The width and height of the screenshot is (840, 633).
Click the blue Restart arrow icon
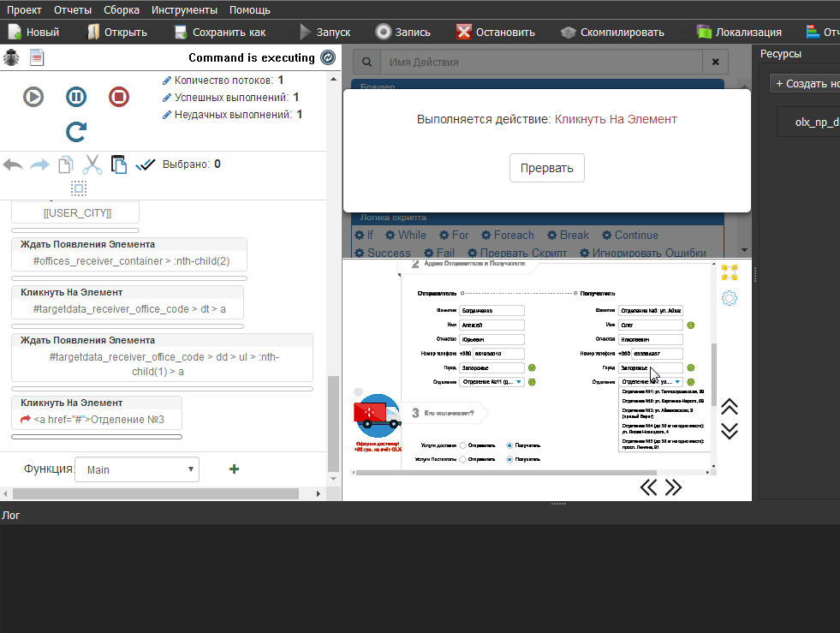pyautogui.click(x=76, y=131)
